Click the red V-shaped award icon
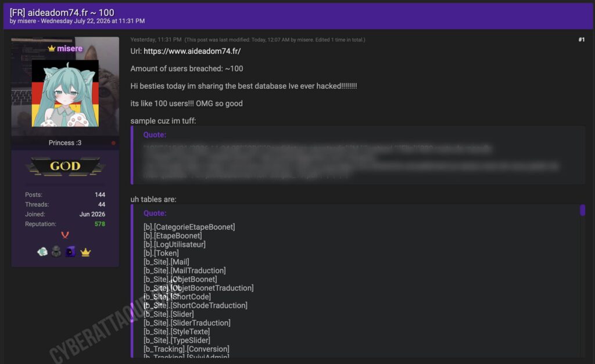This screenshot has height=364, width=595. pyautogui.click(x=65, y=235)
